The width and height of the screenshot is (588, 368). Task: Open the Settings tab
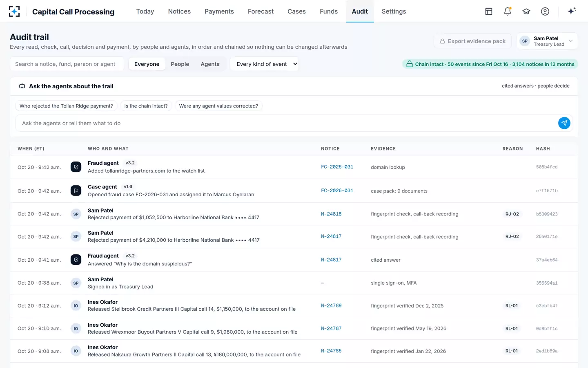coord(394,11)
